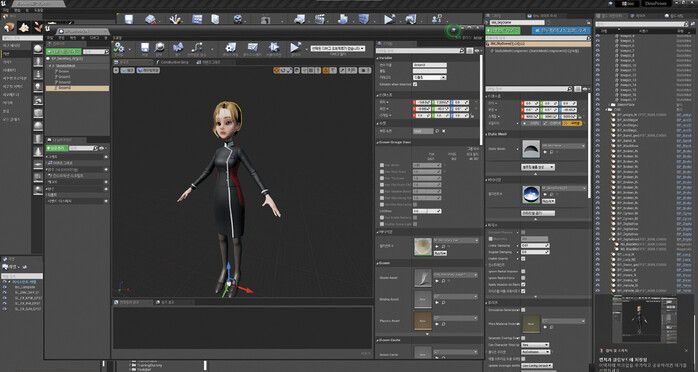Toggle Enable Gravity checkbox
698x372 pixels.
coord(523,258)
